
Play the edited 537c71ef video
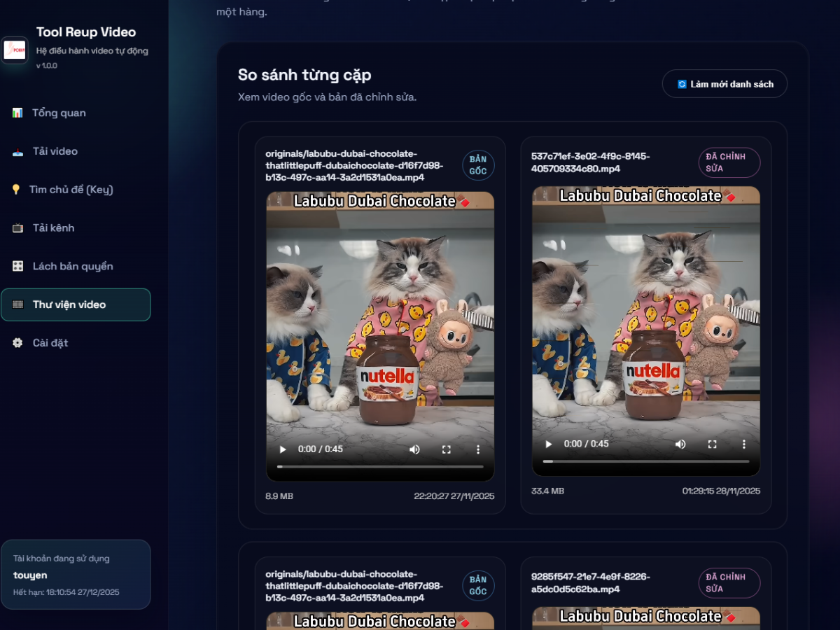click(549, 444)
